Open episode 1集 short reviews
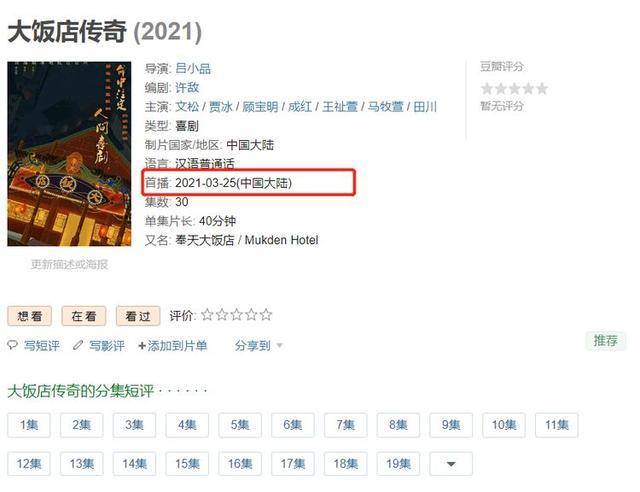This screenshot has width=640, height=492. coord(29,425)
